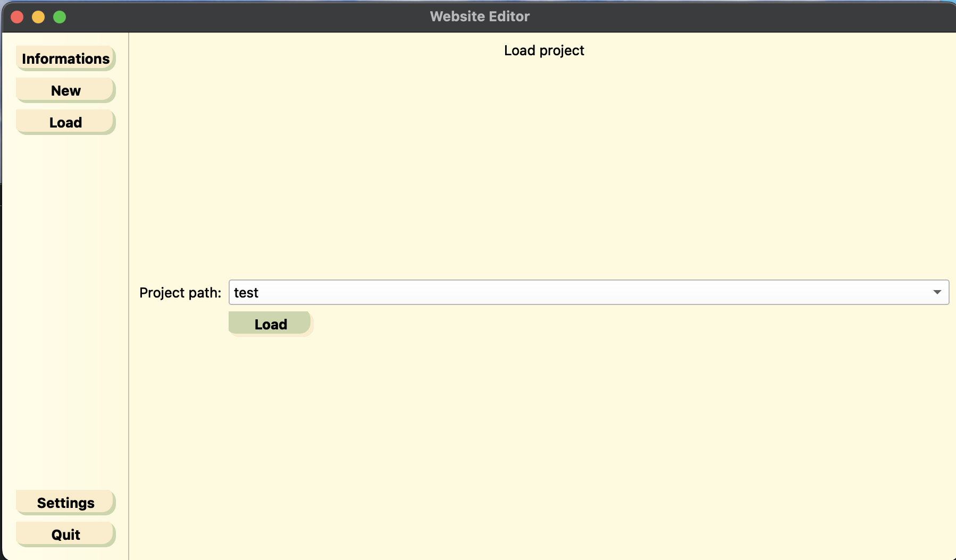Select the Load button in left sidebar

(x=65, y=122)
